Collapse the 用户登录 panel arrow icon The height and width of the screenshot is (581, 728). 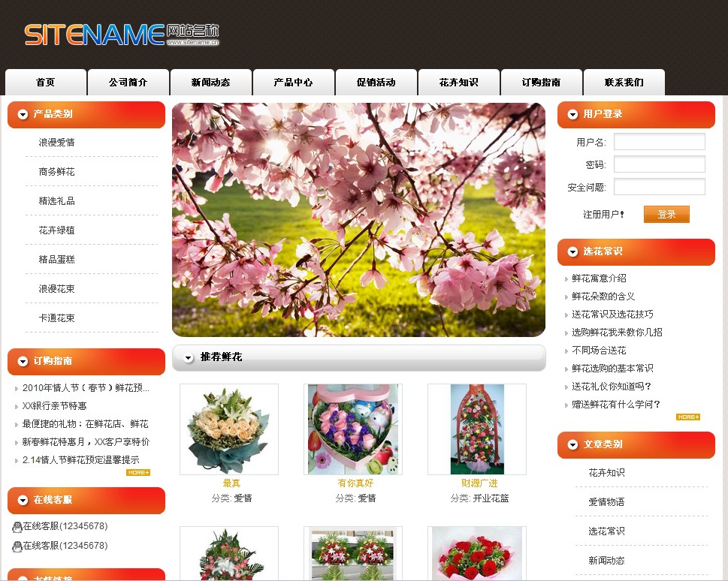[572, 115]
